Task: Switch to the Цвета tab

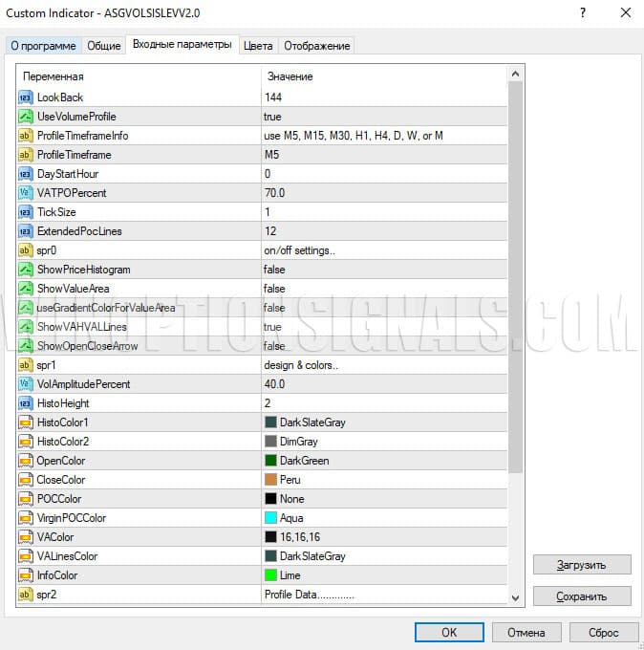Action: 258,45
